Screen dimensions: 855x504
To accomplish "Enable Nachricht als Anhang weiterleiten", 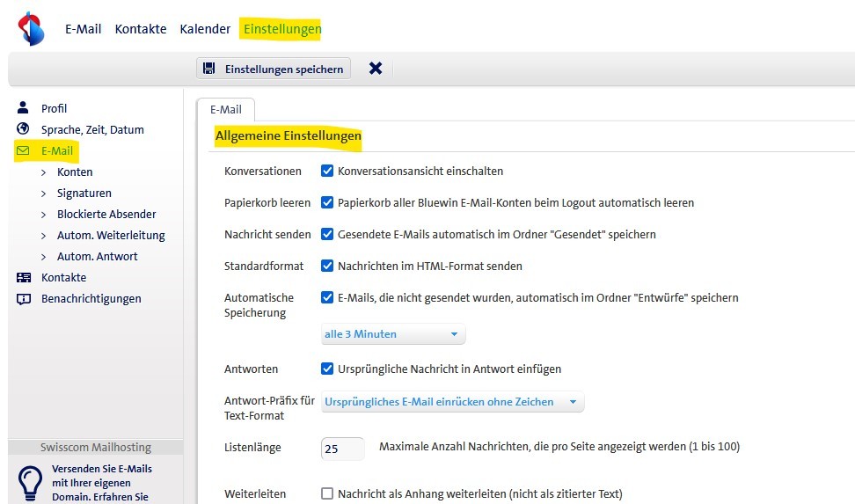I will [x=327, y=493].
